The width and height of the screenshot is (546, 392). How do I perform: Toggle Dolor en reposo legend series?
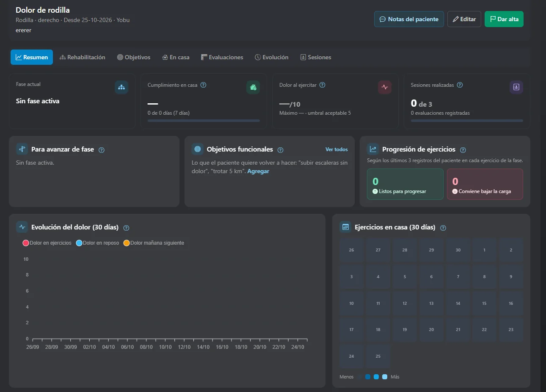point(97,243)
